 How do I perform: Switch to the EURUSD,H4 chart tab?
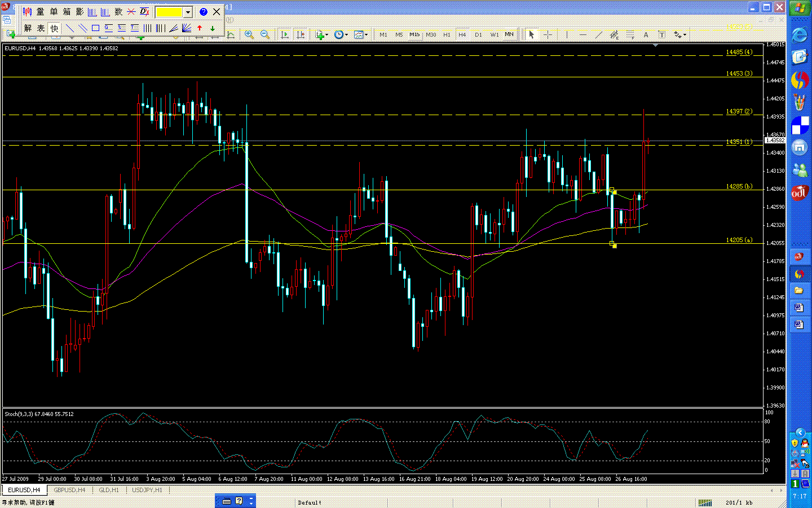tap(24, 490)
